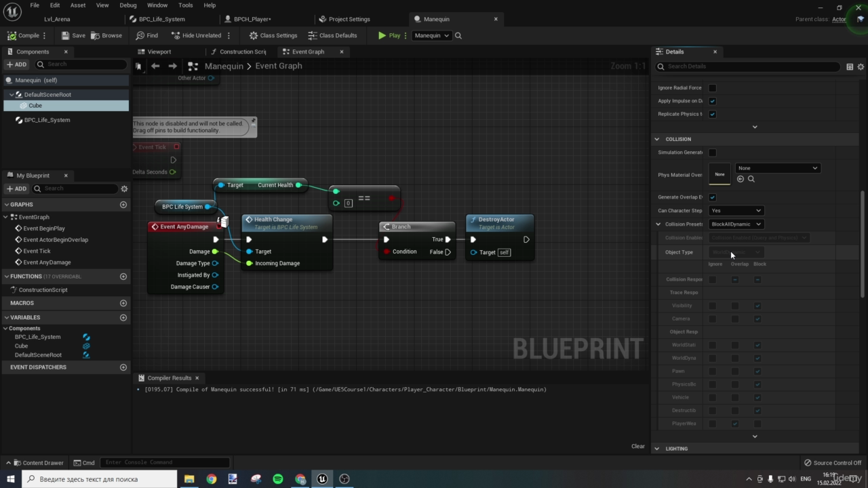
Task: Add a new event dispatcher with plus icon
Action: (x=123, y=367)
